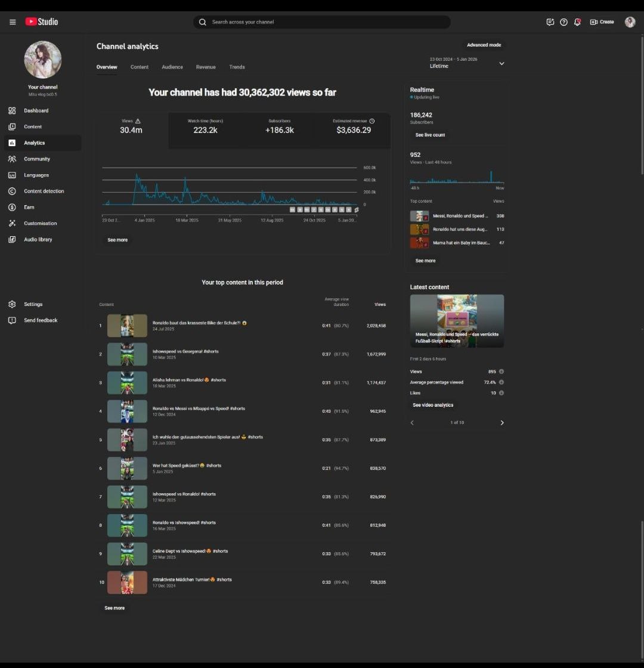Select the Watch time (hours) metric card
The width and height of the screenshot is (644, 668).
(205, 126)
